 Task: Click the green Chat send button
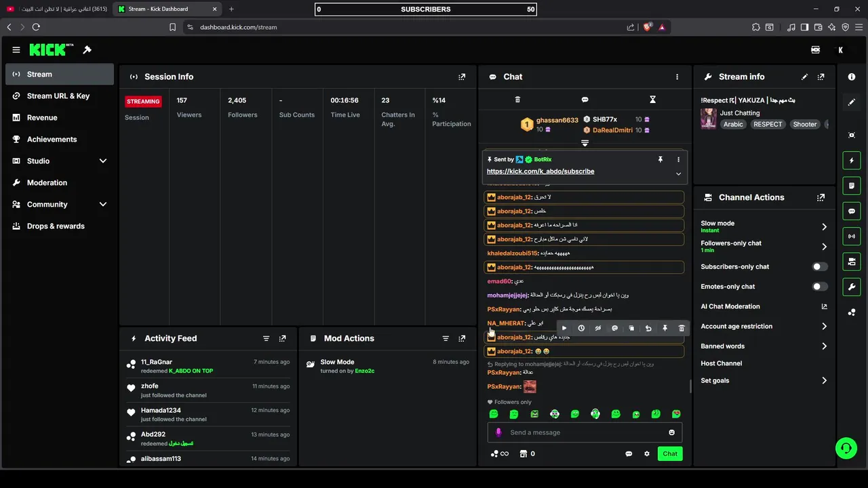(x=670, y=453)
